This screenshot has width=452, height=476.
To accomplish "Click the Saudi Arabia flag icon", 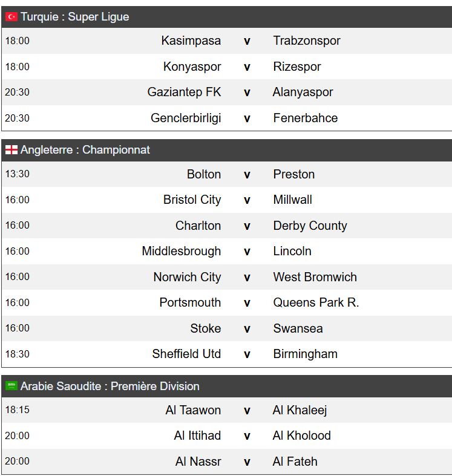I will click(x=11, y=386).
